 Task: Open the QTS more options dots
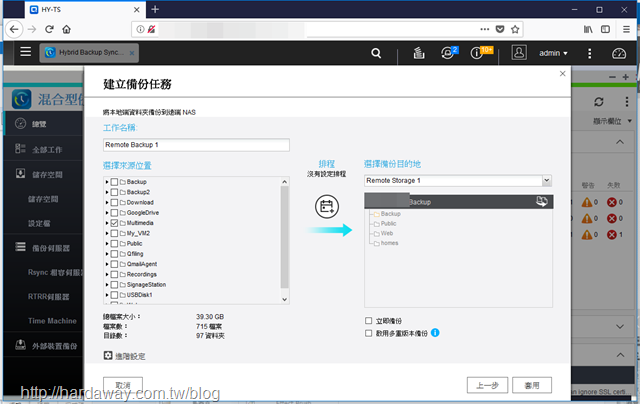(589, 53)
